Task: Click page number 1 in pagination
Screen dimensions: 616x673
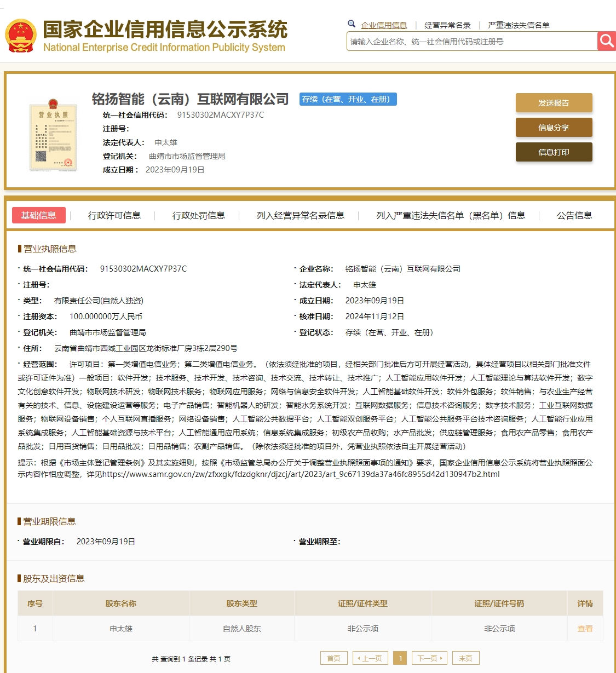Action: coord(400,658)
